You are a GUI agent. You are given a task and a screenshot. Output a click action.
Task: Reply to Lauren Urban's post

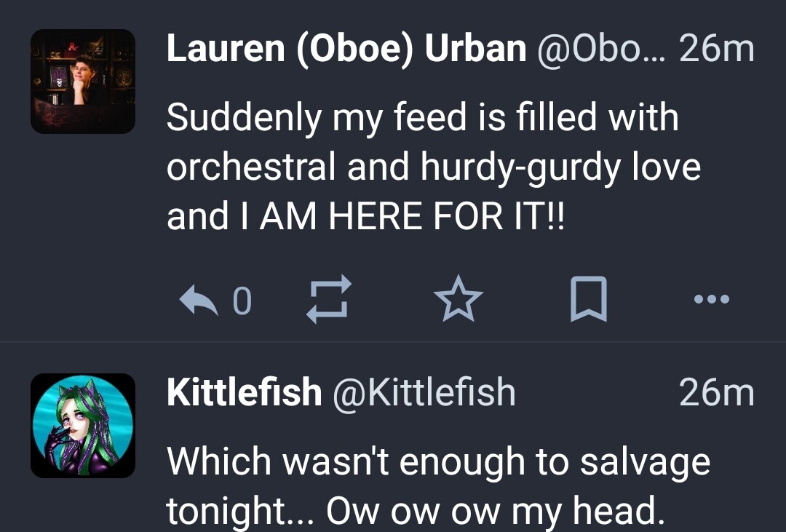click(199, 301)
